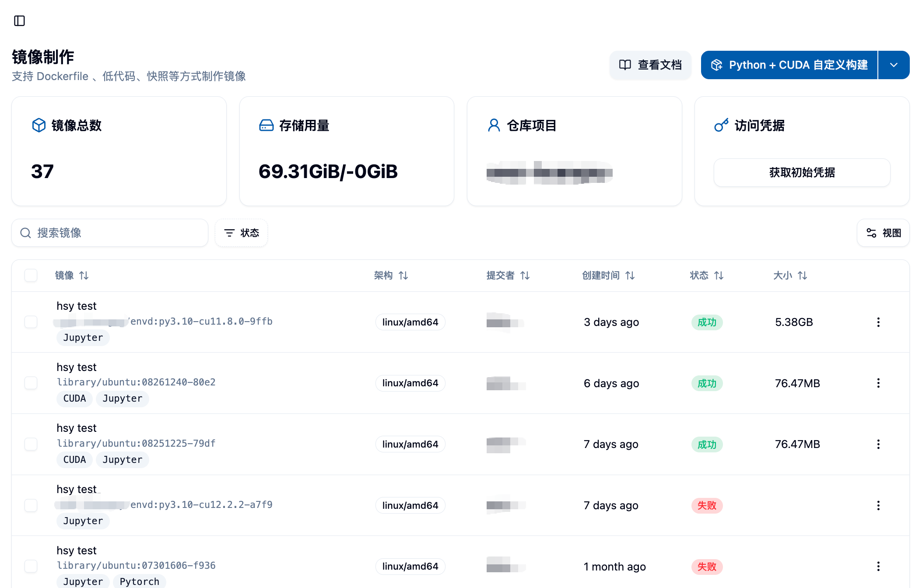
Task: Sort by 大小 column arrows
Action: (x=802, y=276)
